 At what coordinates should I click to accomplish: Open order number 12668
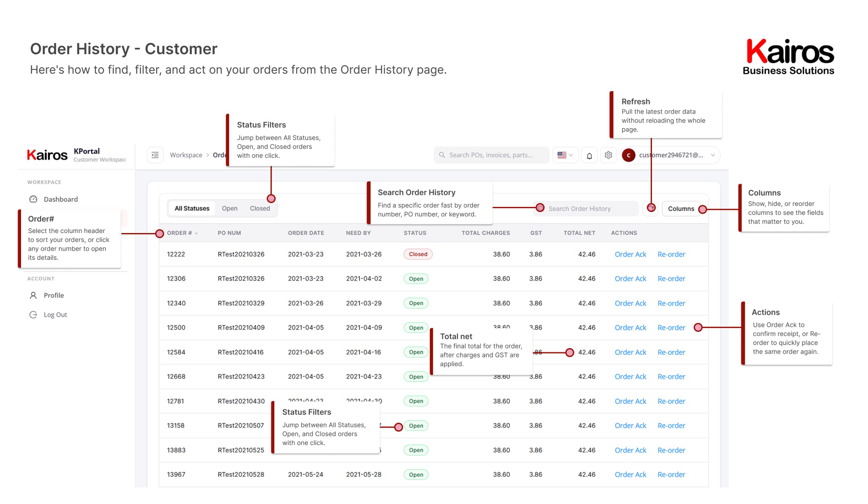[176, 376]
